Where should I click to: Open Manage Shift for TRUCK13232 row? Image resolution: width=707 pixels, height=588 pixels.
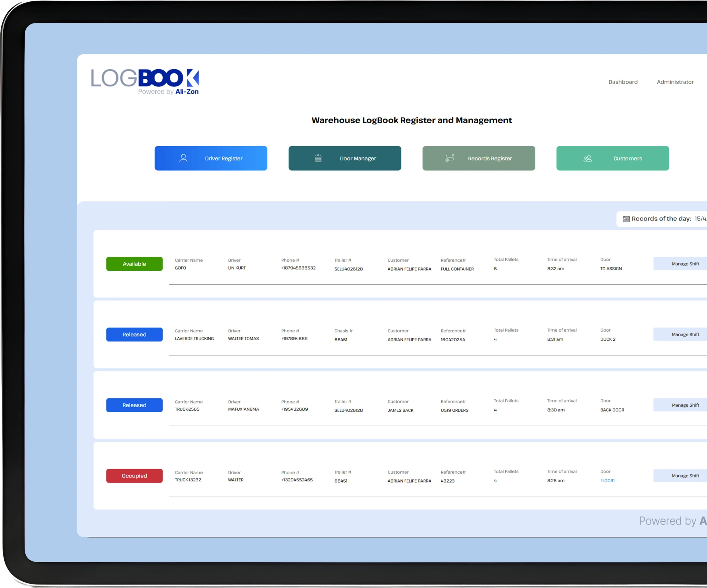(x=685, y=476)
